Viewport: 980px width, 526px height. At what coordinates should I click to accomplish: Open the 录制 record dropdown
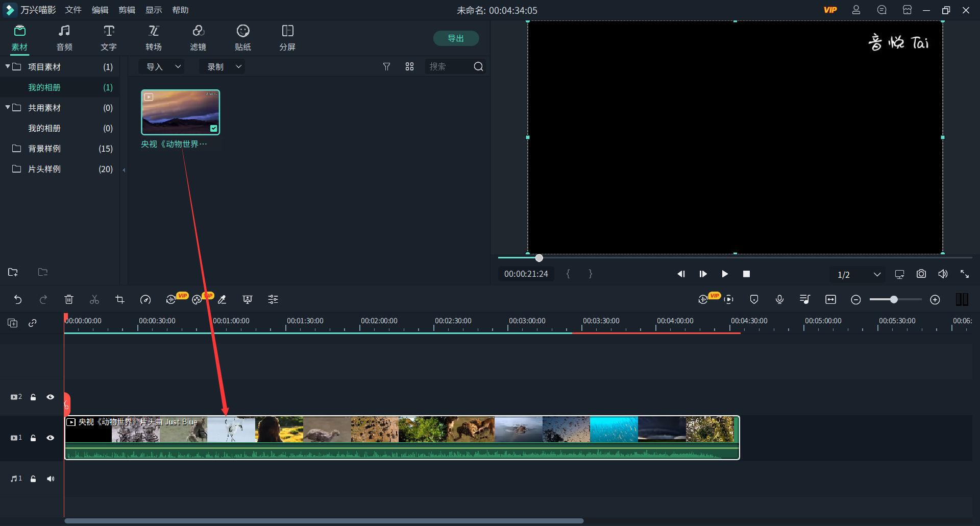point(223,67)
